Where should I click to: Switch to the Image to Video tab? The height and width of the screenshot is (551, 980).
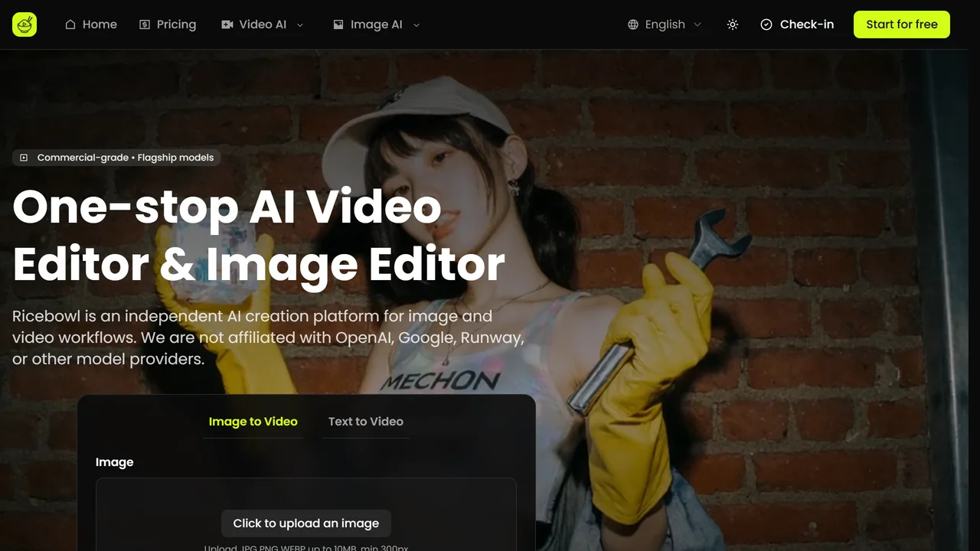click(253, 422)
